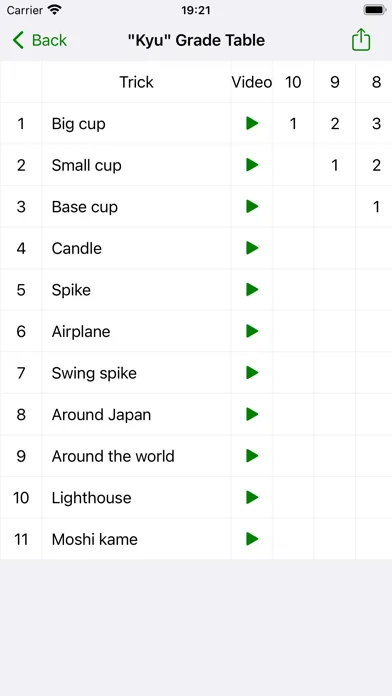Tap the share icon in the top bar
The width and height of the screenshot is (392, 696).
[361, 40]
